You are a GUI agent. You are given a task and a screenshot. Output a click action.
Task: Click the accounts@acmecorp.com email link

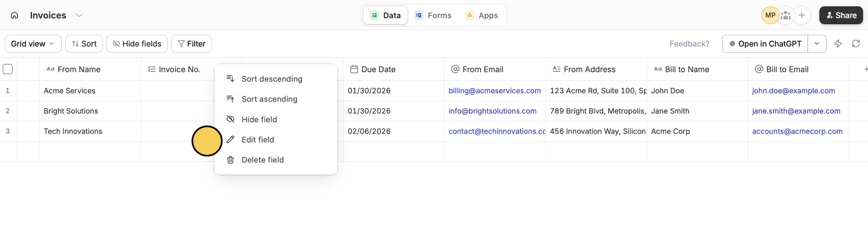tap(797, 131)
